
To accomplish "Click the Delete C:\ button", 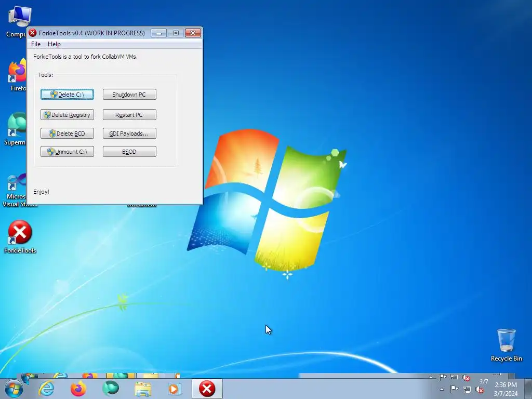I will (x=67, y=95).
